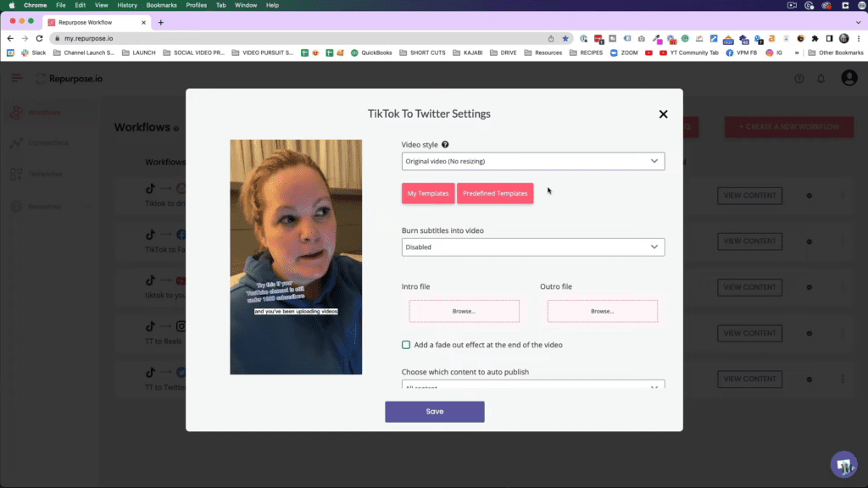Bookmark this page with star icon
This screenshot has width=868, height=488.
(565, 38)
